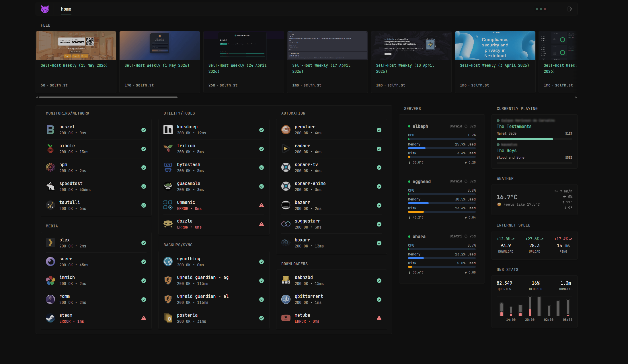The image size is (628, 364).
Task: Click the 28.3 upload speed value
Action: 535,245
